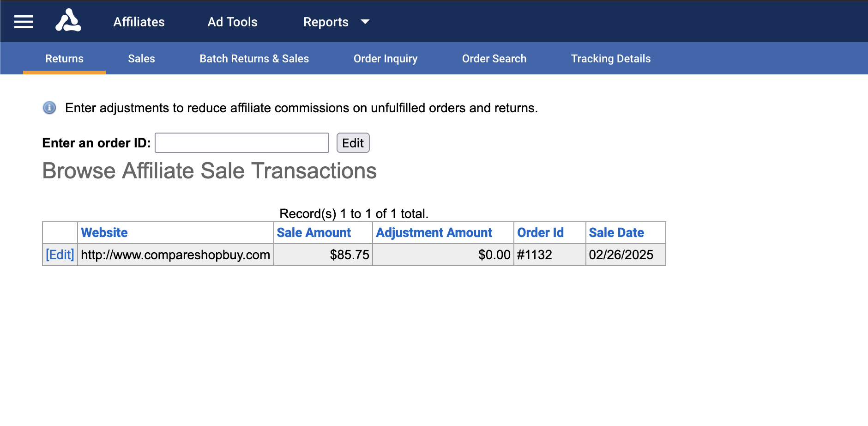
Task: Switch to the Order Search tab
Action: point(494,59)
